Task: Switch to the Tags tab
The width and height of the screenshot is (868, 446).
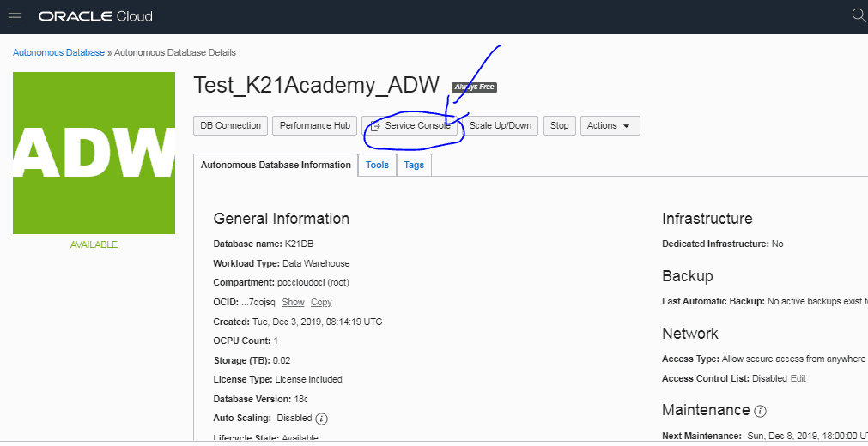Action: (x=414, y=165)
